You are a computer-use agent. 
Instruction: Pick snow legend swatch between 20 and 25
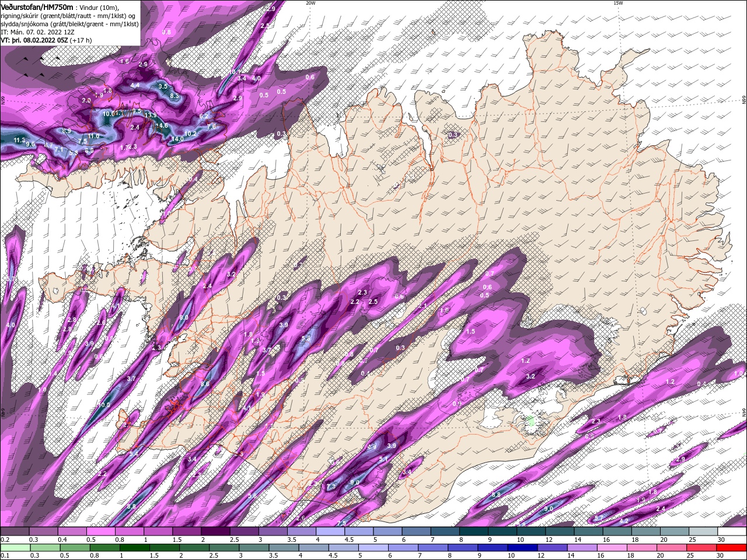[x=675, y=531]
